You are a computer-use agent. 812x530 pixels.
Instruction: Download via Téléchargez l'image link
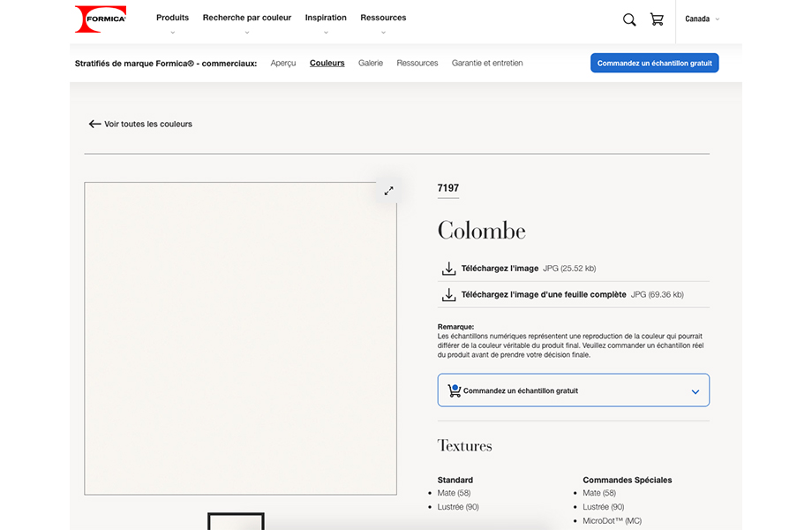pyautogui.click(x=500, y=269)
